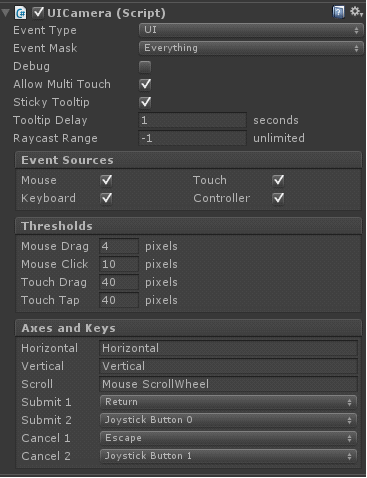
Task: Click the Raycast Range value field
Action: pos(192,138)
